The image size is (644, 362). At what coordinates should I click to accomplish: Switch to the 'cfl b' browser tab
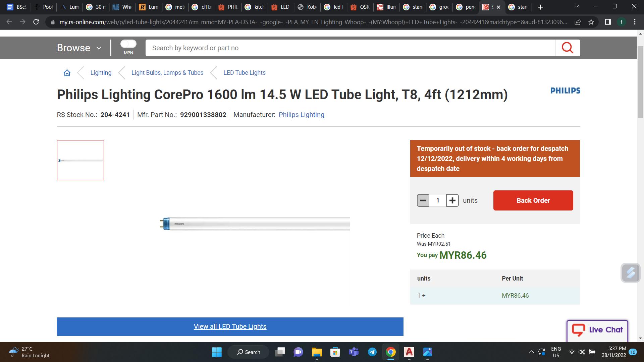point(202,7)
